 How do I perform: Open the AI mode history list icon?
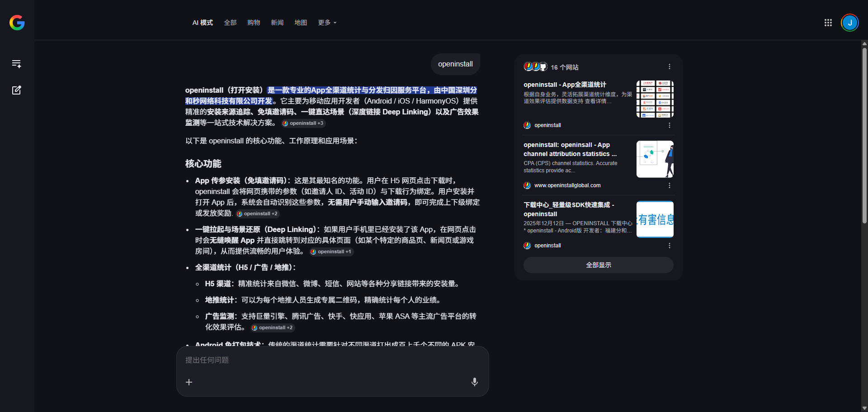click(17, 64)
